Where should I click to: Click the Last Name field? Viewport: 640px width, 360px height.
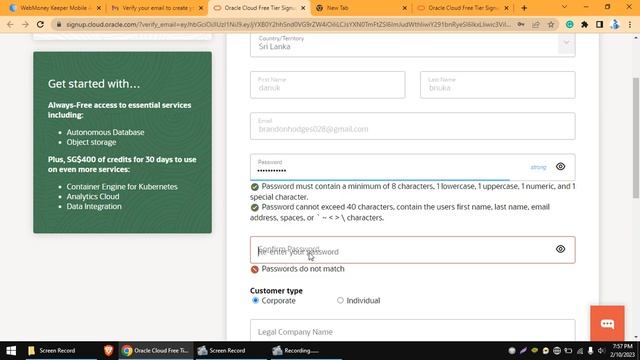[498, 84]
